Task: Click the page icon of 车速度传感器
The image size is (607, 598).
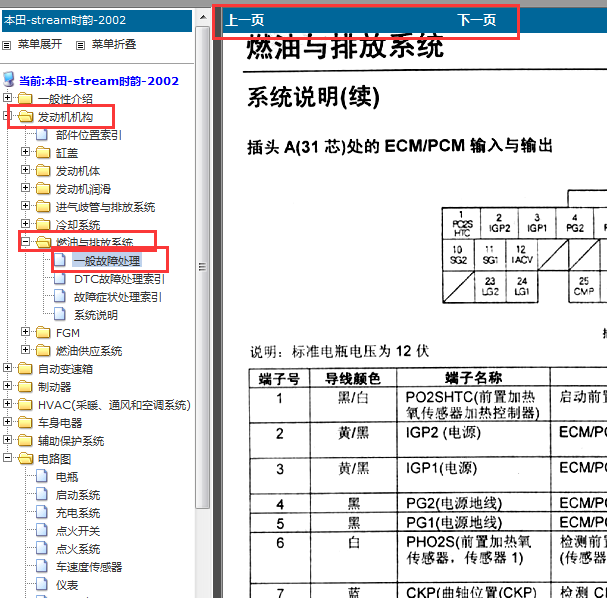Action: pos(42,566)
